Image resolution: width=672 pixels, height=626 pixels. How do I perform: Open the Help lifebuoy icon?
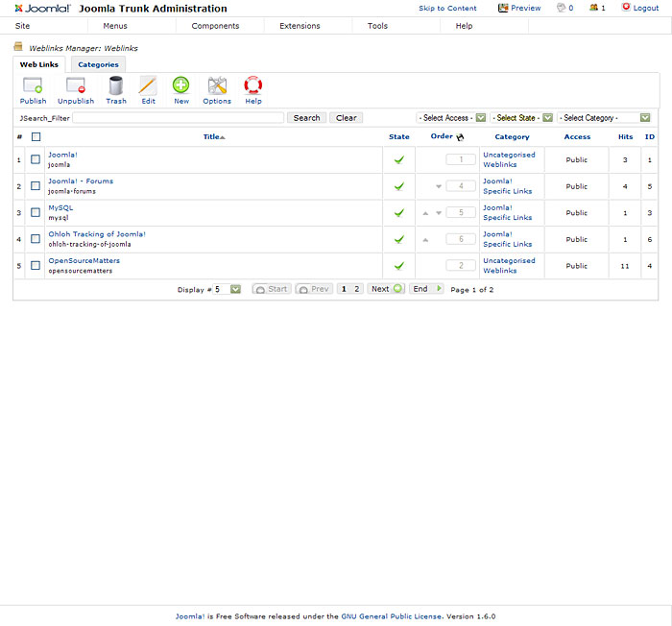point(253,86)
